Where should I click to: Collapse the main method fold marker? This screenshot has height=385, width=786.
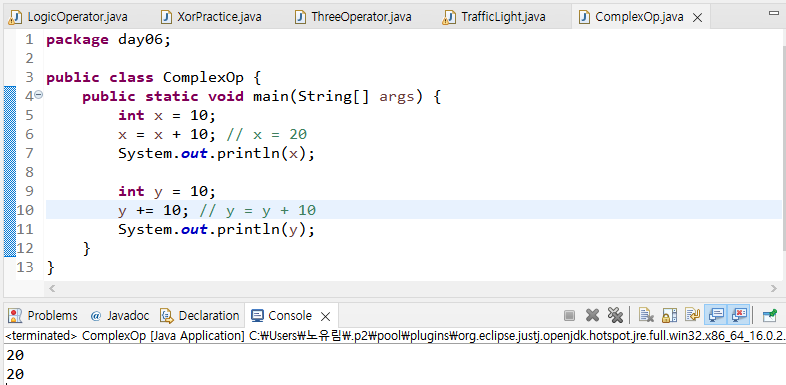pyautogui.click(x=39, y=95)
